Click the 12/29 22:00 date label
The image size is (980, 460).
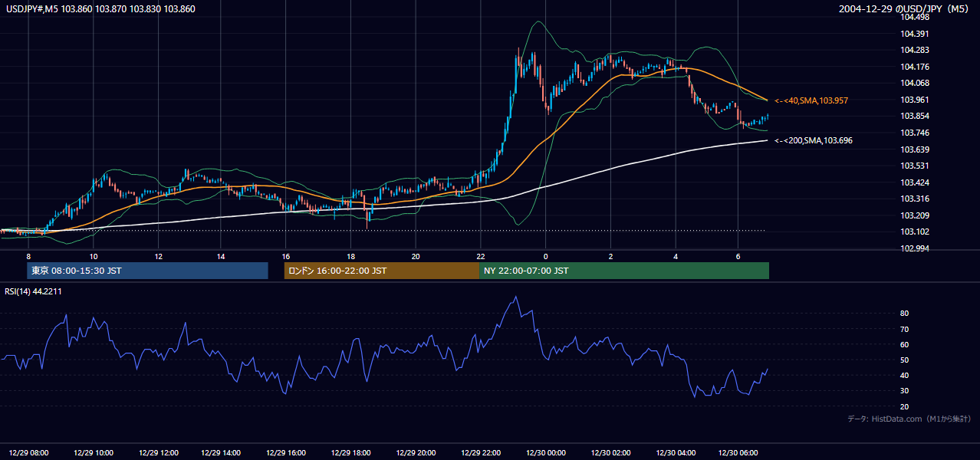pyautogui.click(x=481, y=453)
